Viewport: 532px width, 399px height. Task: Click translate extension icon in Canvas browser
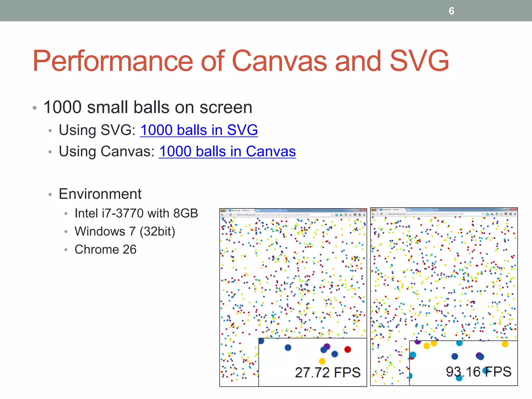click(x=488, y=214)
